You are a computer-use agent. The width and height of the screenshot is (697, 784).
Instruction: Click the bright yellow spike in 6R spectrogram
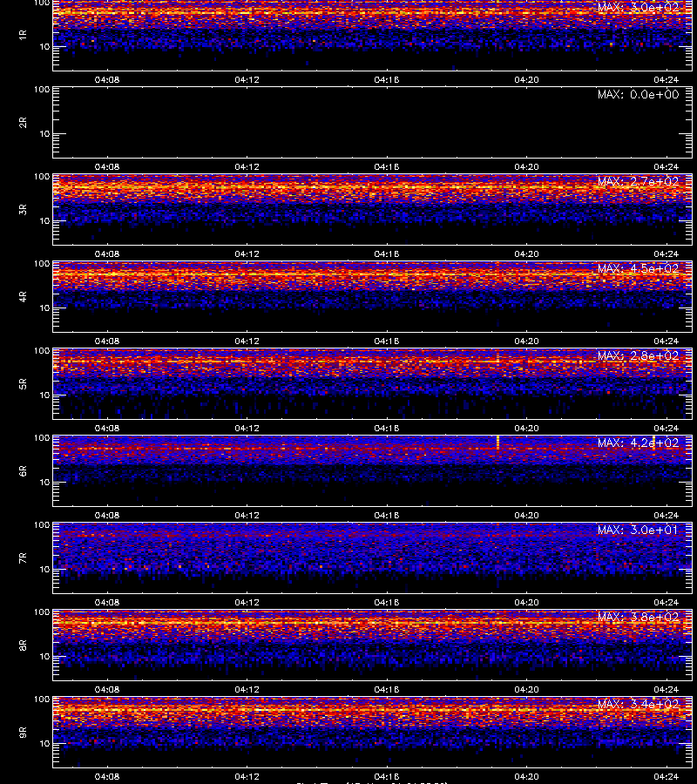click(x=498, y=443)
